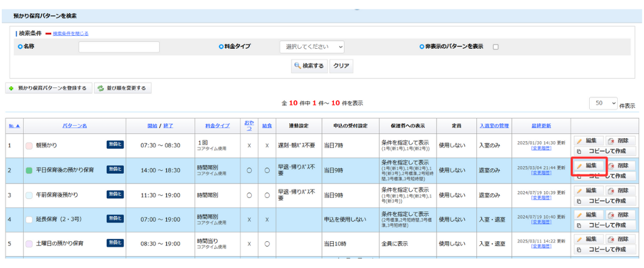This screenshot has width=644, height=268.
Task: Sort by 最終更新 column header
Action: (541, 126)
